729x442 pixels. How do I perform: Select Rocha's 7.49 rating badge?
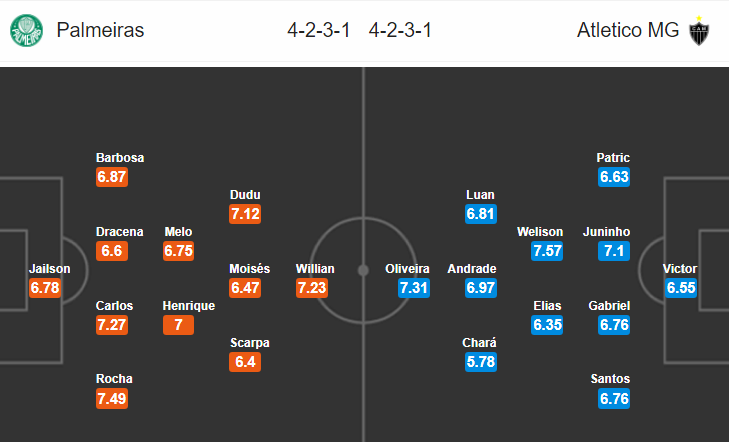(x=112, y=399)
